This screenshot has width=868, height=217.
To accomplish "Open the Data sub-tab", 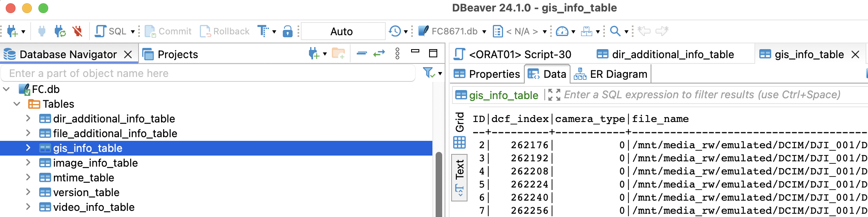I will click(547, 74).
